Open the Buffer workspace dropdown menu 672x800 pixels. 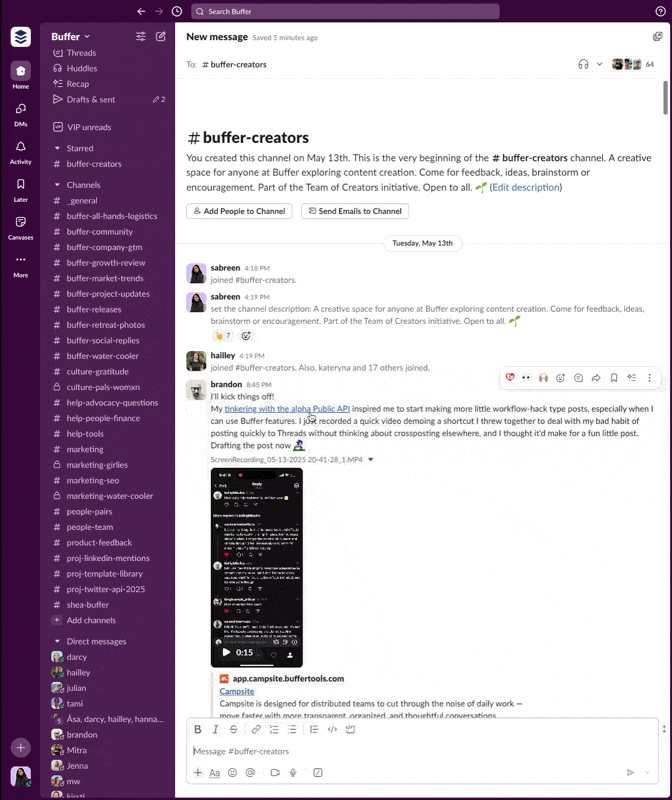tap(70, 37)
